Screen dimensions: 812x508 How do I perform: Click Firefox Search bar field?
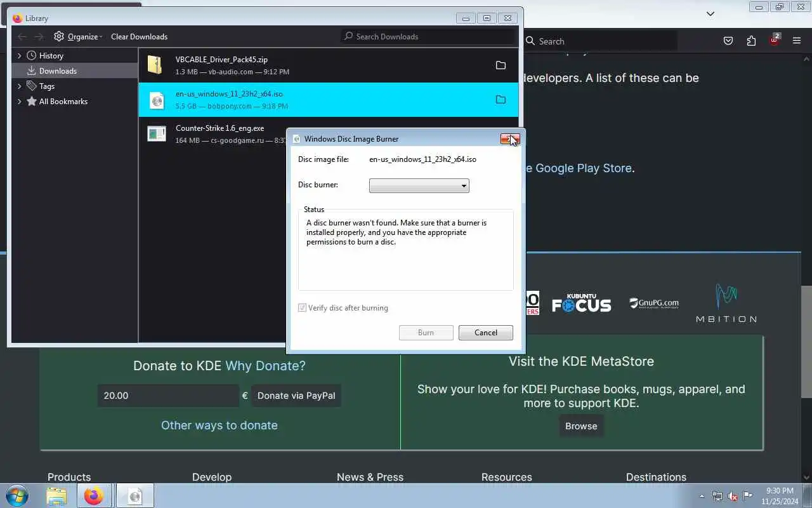599,41
